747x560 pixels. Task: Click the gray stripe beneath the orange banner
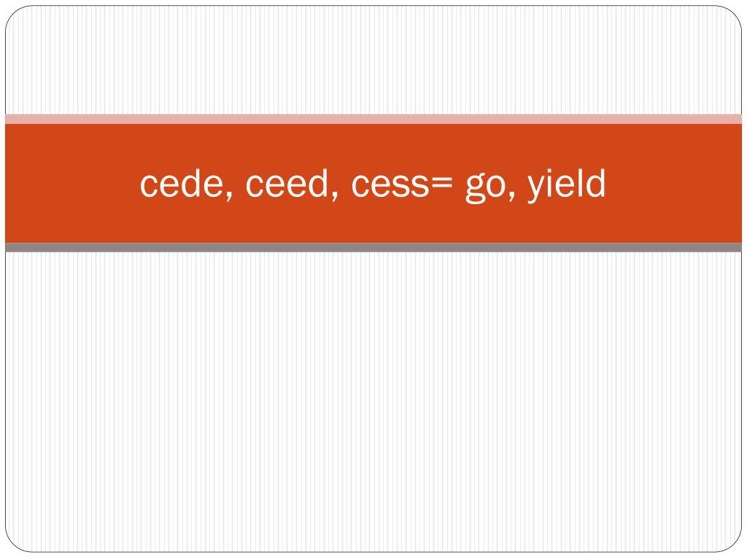[x=373, y=248]
